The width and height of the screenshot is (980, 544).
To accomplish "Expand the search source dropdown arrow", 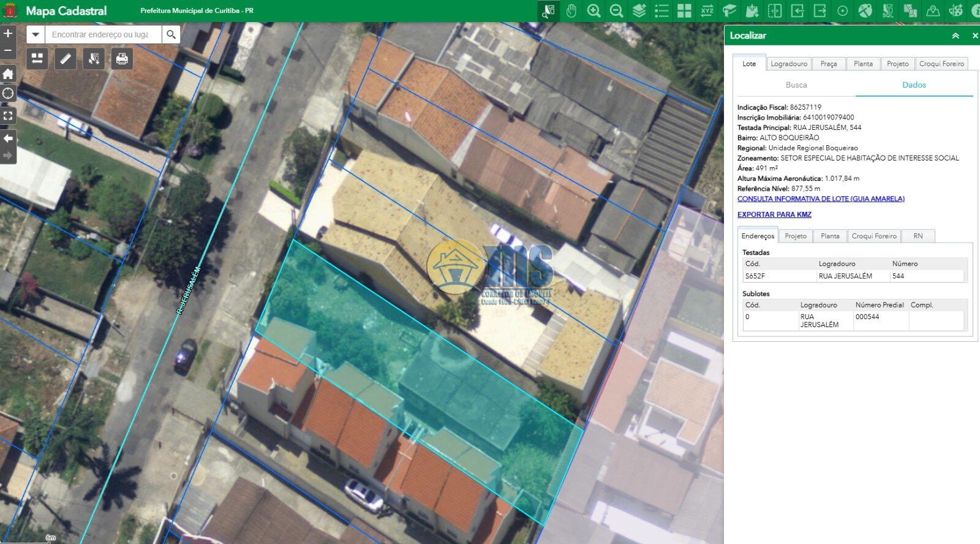I will (x=36, y=35).
